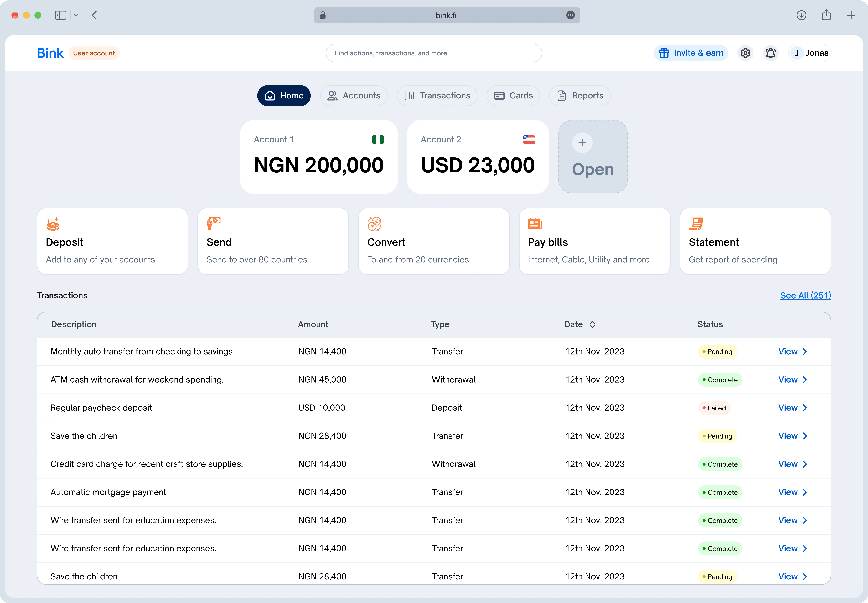Open the Deposit action icon
868x603 pixels.
coord(53,224)
